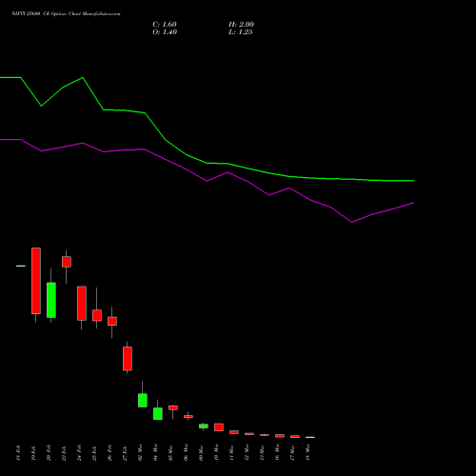
Task: Click the purple moving average line
Action: point(207,181)
